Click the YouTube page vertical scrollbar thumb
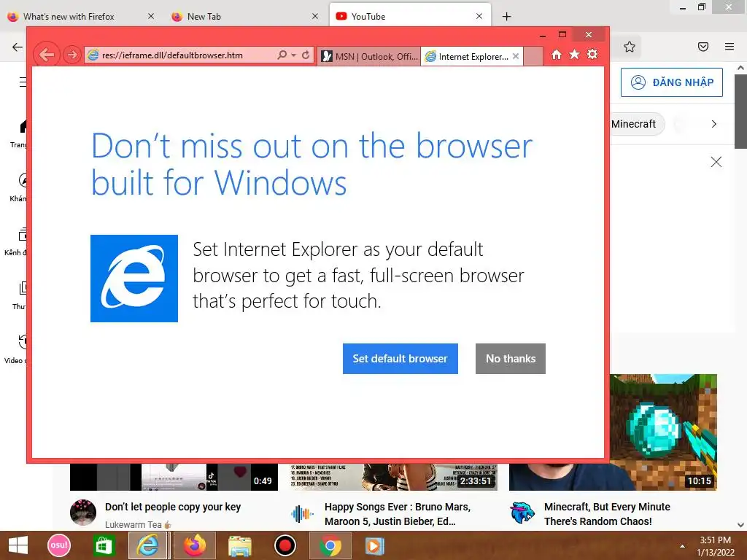Screen dimensions: 747x560 (x=740, y=112)
